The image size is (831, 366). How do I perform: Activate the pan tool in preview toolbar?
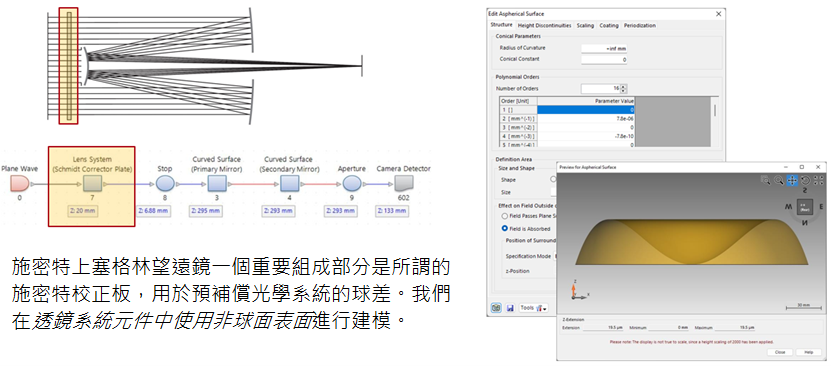792,180
